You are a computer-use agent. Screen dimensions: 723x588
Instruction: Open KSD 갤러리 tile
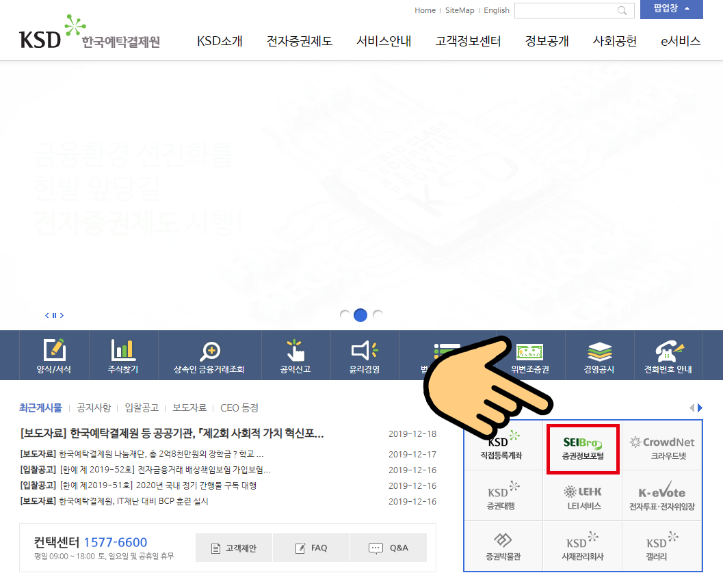coord(662,546)
